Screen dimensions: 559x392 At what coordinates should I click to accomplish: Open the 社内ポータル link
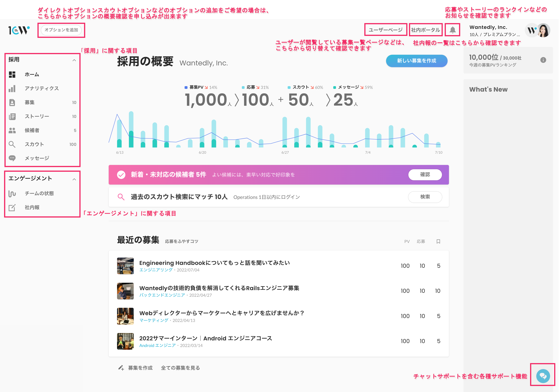point(425,30)
